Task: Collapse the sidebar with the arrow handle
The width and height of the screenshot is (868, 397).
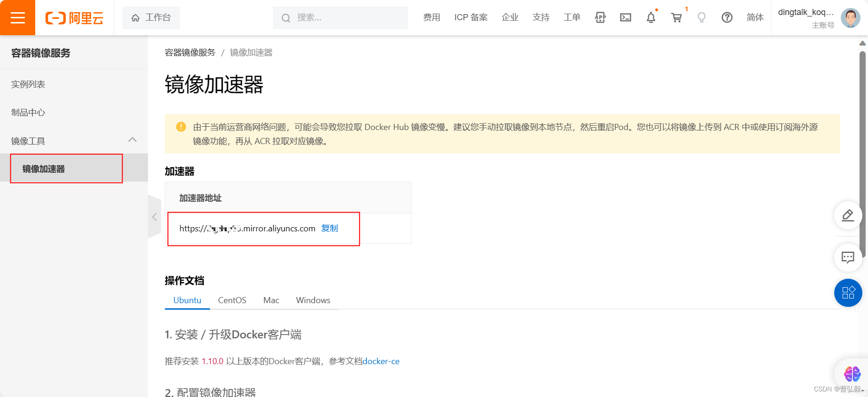Action: pos(155,217)
